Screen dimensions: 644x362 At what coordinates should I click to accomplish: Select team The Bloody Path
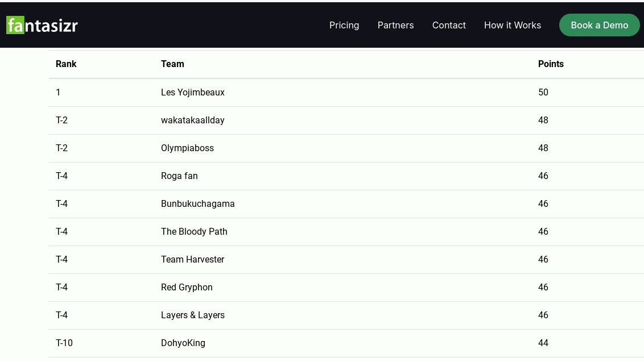(x=194, y=232)
